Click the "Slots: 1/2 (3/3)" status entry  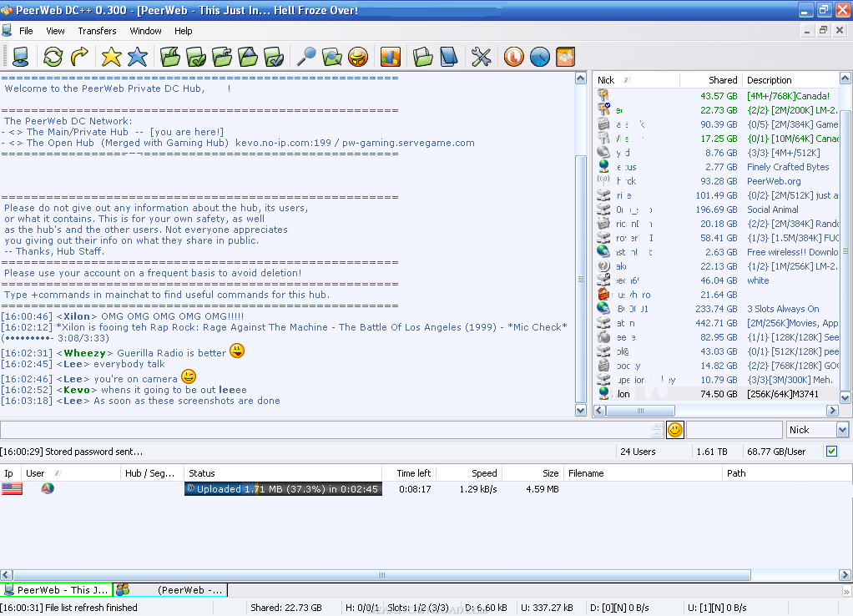pos(418,608)
